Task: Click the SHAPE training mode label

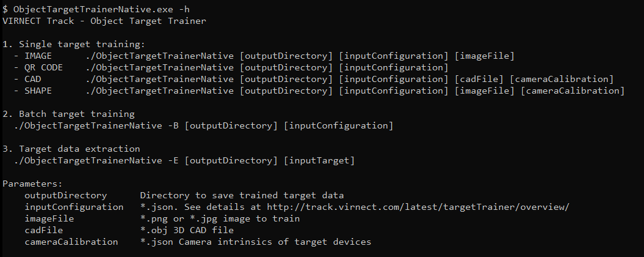Action: coord(38,91)
